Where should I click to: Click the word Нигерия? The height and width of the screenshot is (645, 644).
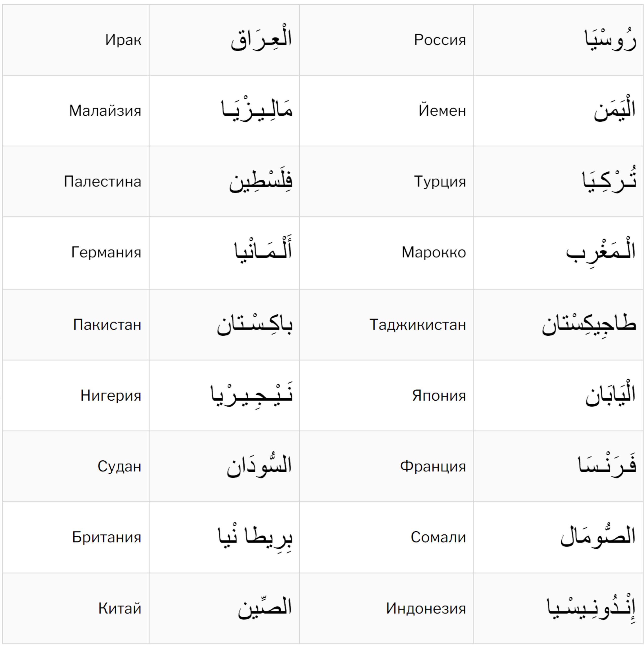pos(111,396)
